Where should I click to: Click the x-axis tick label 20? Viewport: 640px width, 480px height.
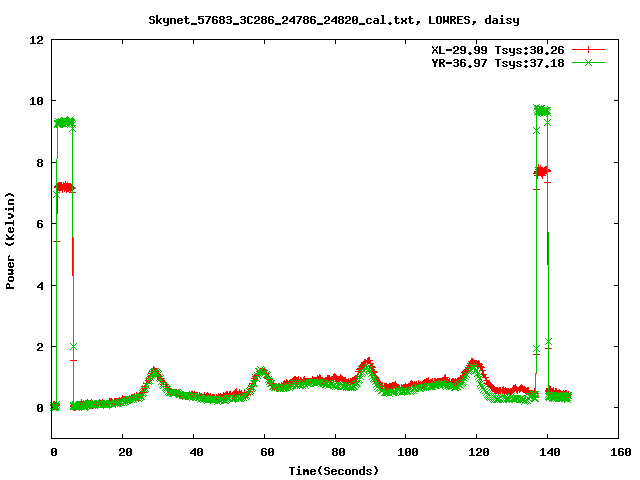click(x=125, y=452)
